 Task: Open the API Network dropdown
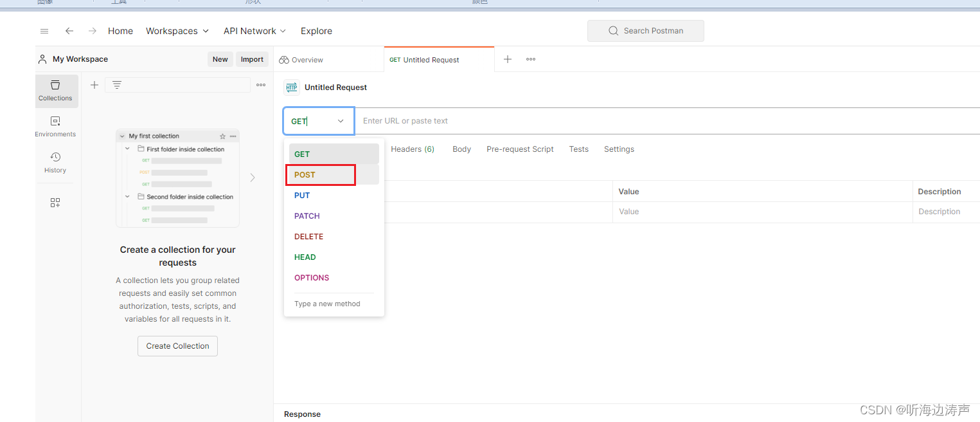click(x=254, y=30)
